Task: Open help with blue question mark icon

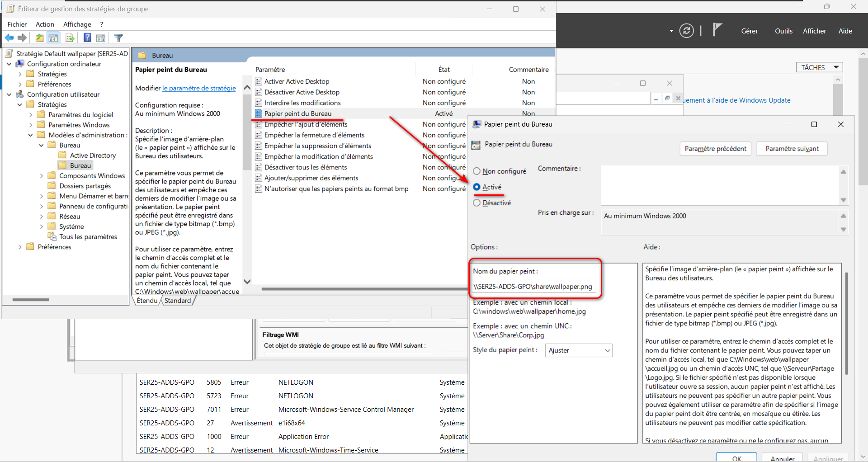Action: (x=87, y=38)
